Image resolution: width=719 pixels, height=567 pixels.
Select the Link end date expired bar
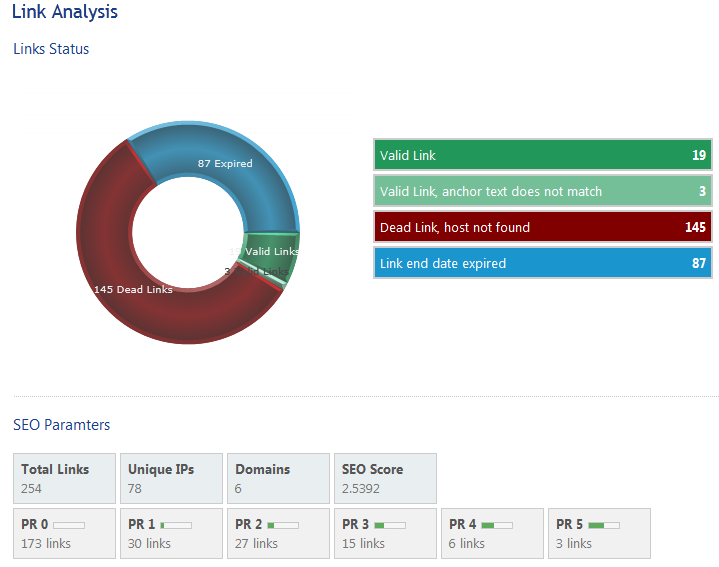point(543,263)
